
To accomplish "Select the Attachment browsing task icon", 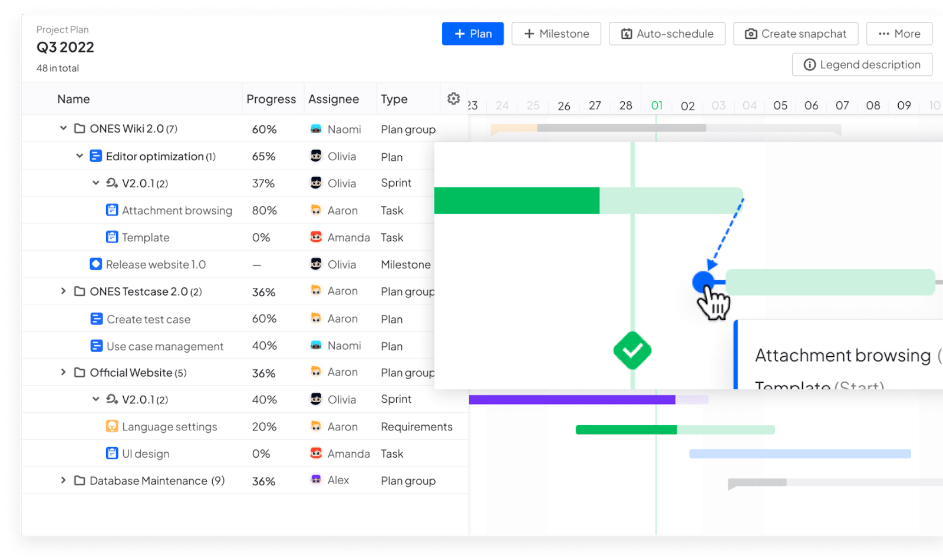I will (x=113, y=210).
